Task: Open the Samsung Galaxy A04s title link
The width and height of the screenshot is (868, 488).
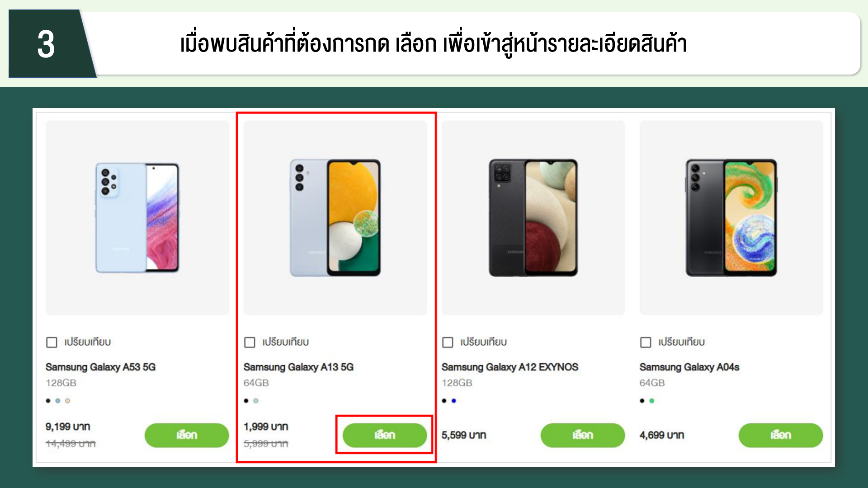Action: [689, 367]
